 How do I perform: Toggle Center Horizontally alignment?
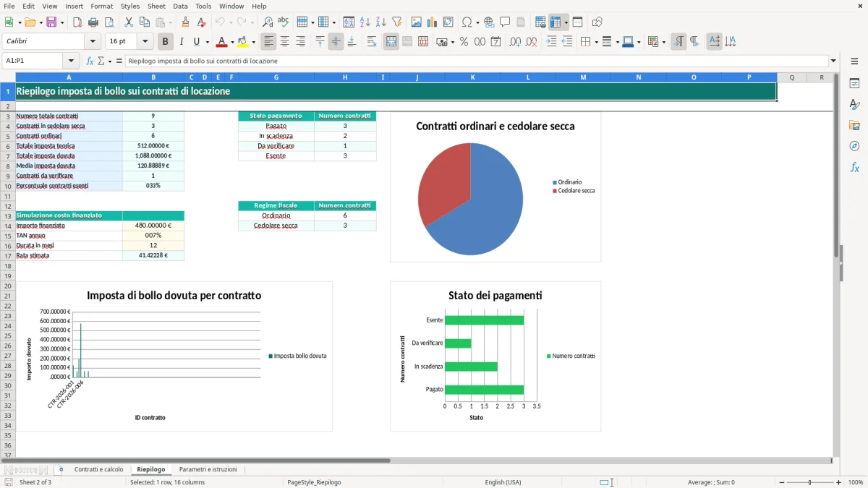(x=284, y=41)
